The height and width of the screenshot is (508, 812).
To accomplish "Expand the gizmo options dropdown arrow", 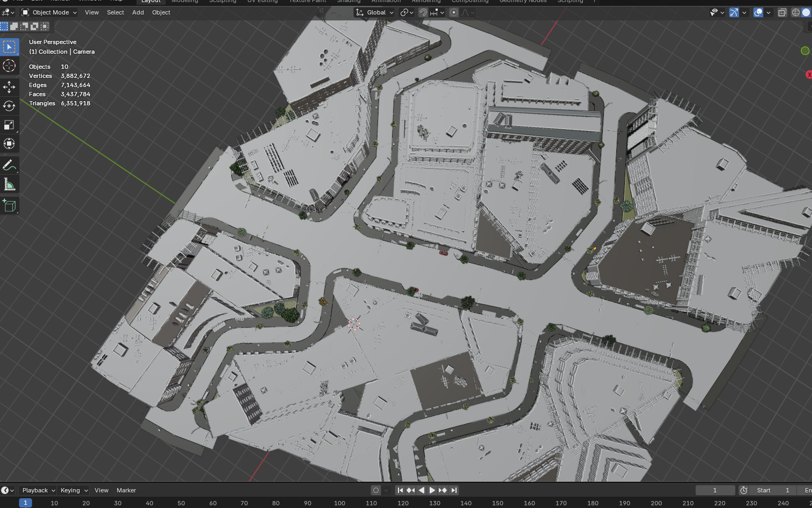I will tap(744, 12).
